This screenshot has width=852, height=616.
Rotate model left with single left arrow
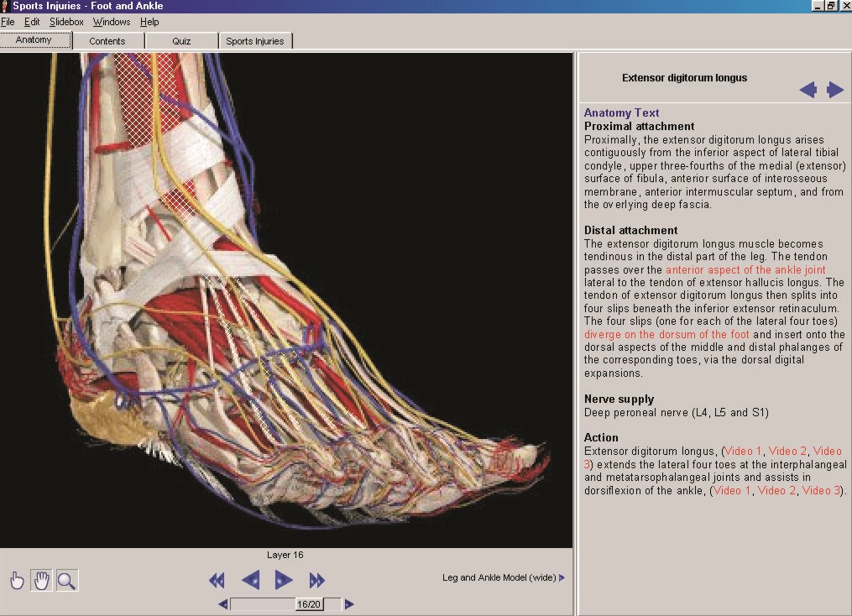click(x=250, y=580)
